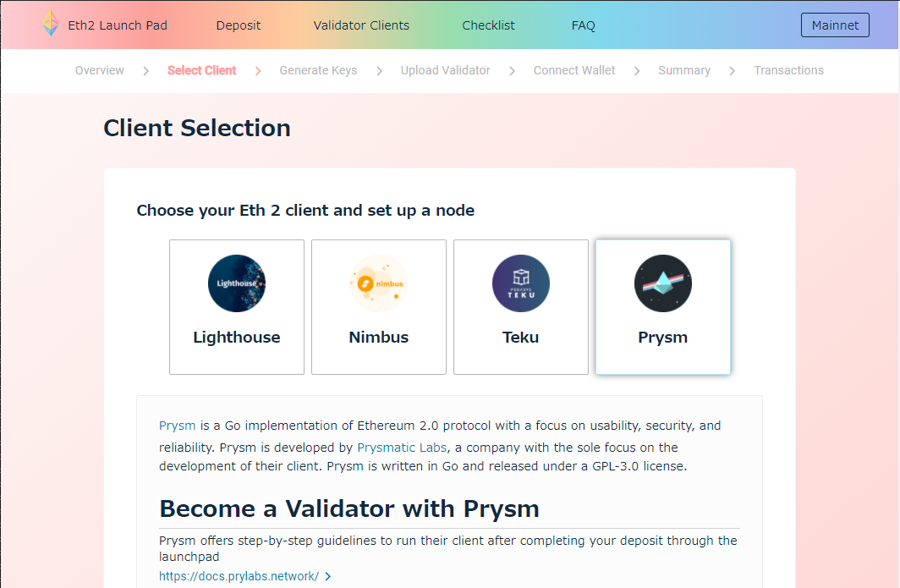Screen dimensions: 900x588
Task: Go back to the Overview step
Action: pyautogui.click(x=100, y=71)
